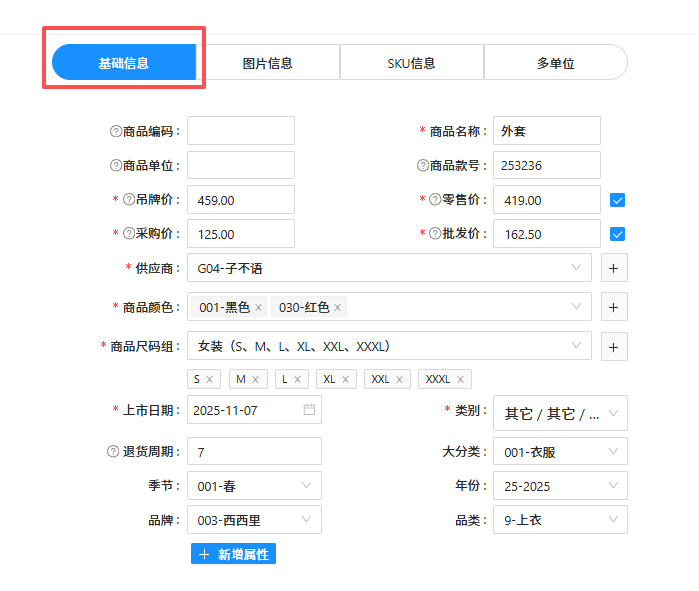Uncheck the checkbox next to 零售价
The height and width of the screenshot is (591, 699).
pyautogui.click(x=617, y=200)
